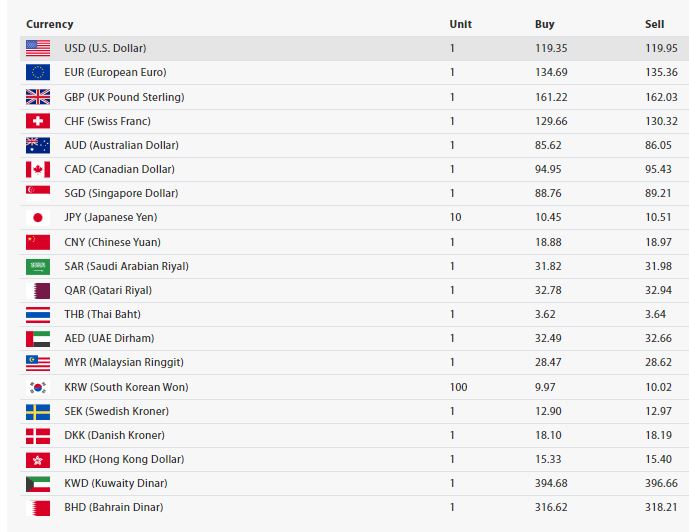This screenshot has width=689, height=532.
Task: Select the Canadian maple leaf flag
Action: click(x=38, y=170)
